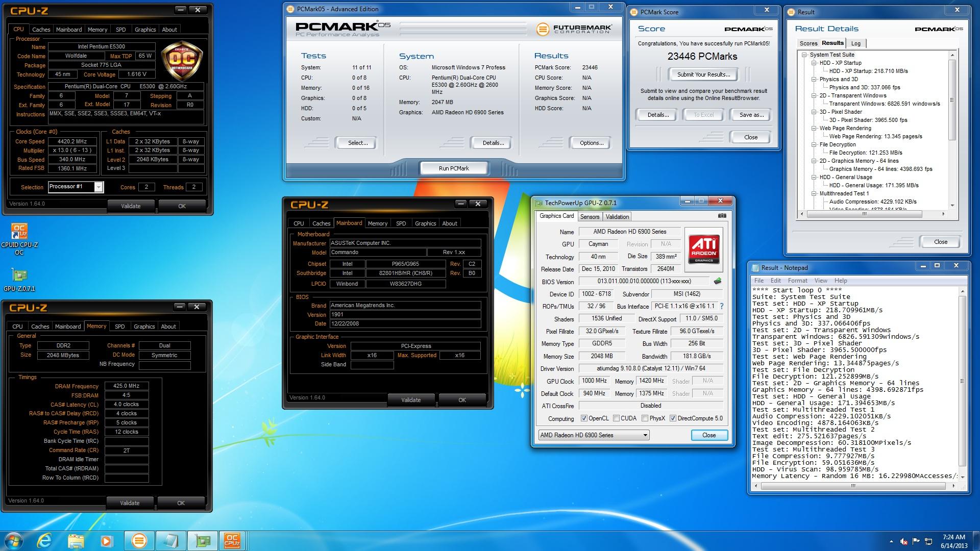Viewport: 980px width, 551px height.
Task: Show hidden system tray icons
Action: point(891,541)
